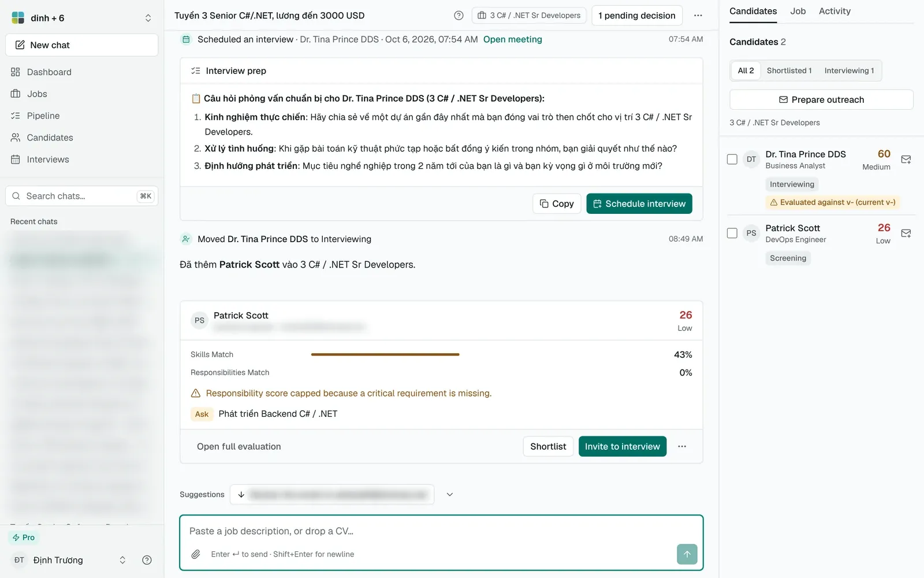The image size is (924, 578).
Task: Open Dashboard in the sidebar
Action: click(81, 72)
